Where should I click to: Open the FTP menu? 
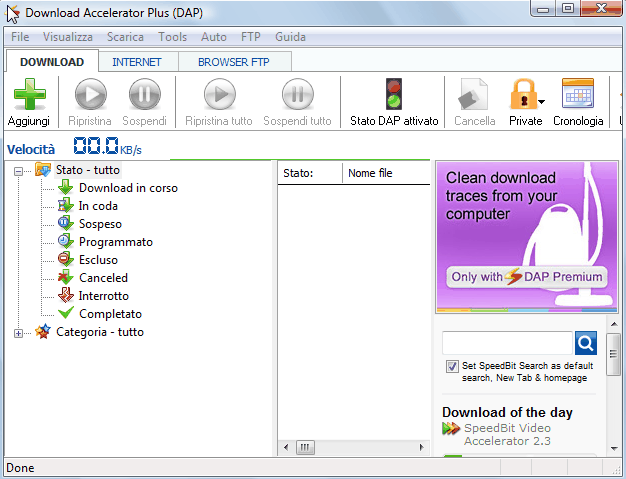(x=250, y=37)
